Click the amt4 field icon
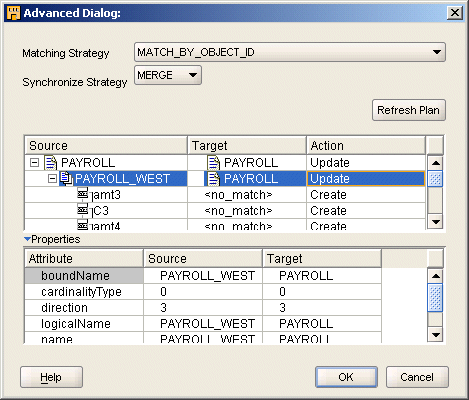The height and width of the screenshot is (400, 469). [x=82, y=225]
